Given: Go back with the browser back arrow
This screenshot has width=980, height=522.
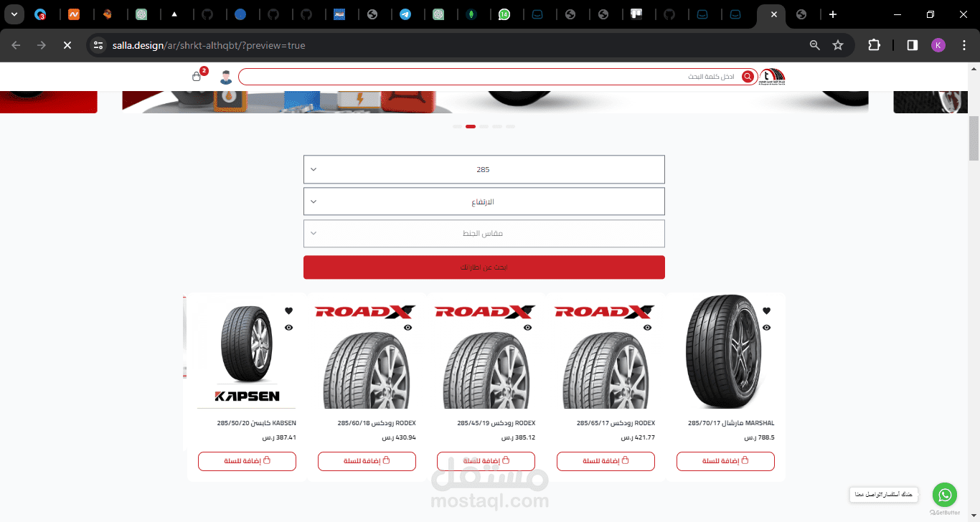Looking at the screenshot, I should [16, 45].
